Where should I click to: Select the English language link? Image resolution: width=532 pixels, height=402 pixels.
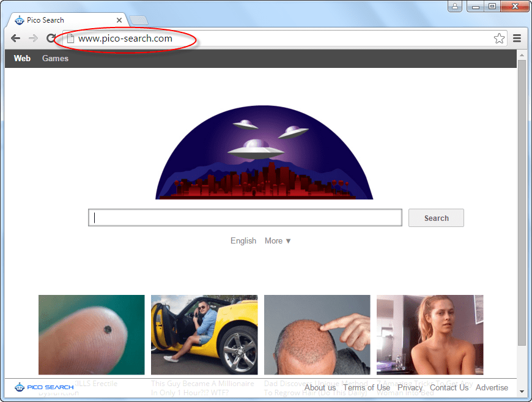coord(243,240)
